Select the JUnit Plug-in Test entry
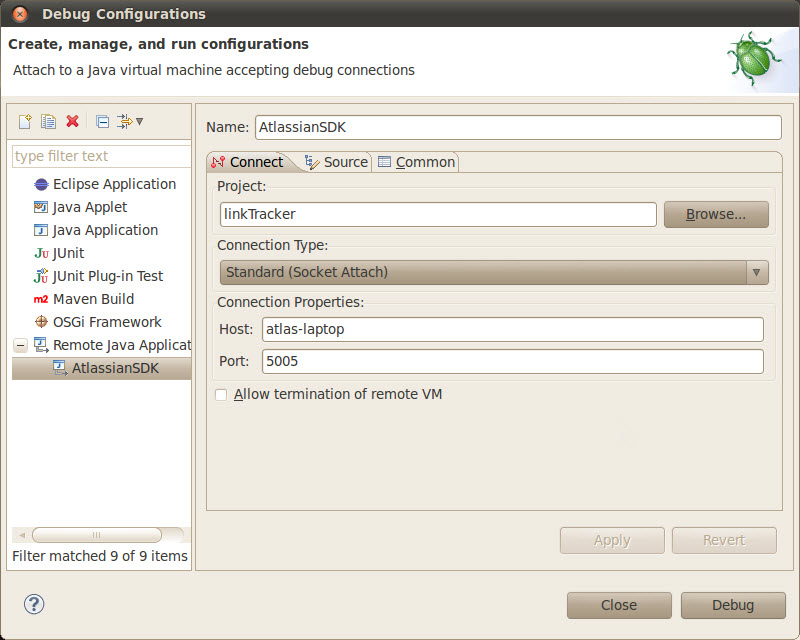The image size is (800, 640). click(107, 276)
